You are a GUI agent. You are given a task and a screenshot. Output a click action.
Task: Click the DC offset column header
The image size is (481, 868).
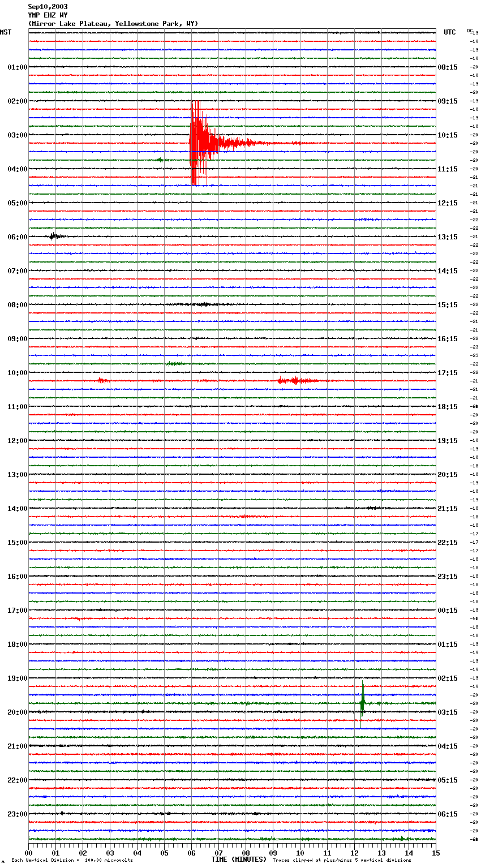[470, 31]
